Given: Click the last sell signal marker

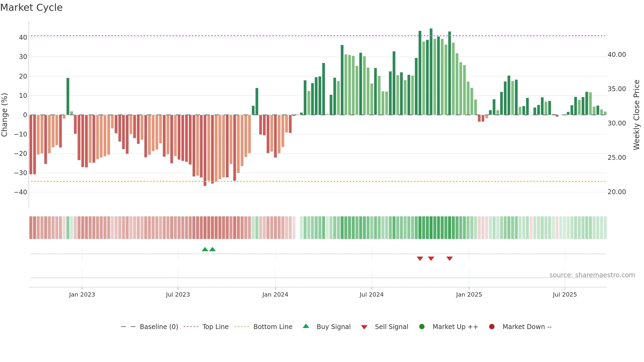Looking at the screenshot, I should click(x=450, y=258).
